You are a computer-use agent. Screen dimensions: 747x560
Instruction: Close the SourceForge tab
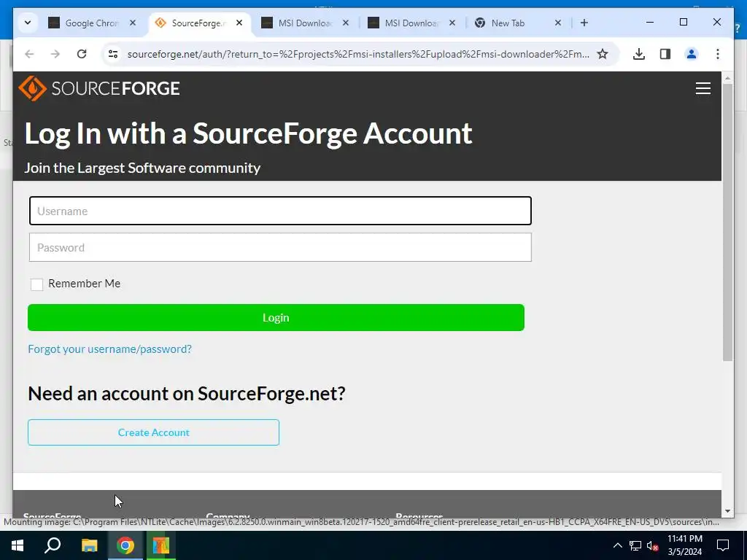pos(239,23)
